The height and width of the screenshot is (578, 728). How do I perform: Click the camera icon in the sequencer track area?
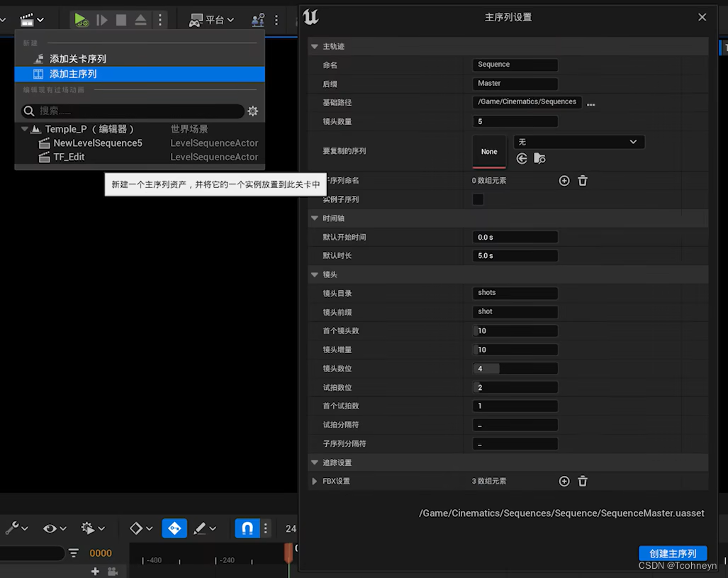(x=111, y=571)
